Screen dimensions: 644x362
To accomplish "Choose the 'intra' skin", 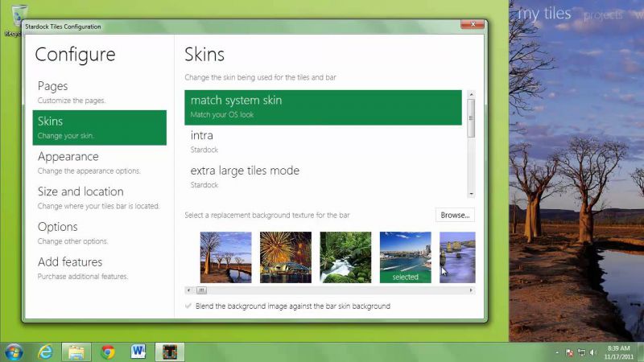I will (x=323, y=142).
